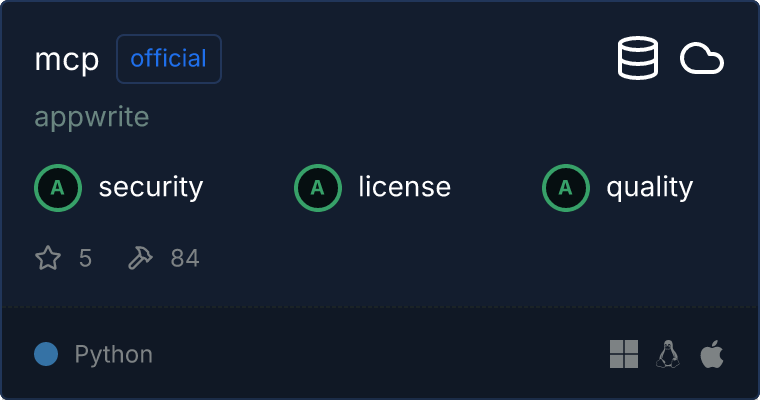
Task: Click the license grade A badge
Action: point(318,187)
